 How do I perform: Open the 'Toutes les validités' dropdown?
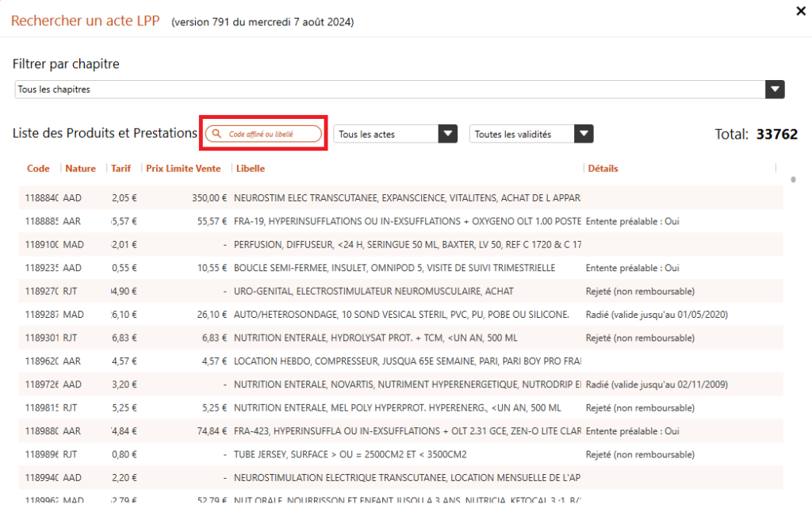point(584,135)
